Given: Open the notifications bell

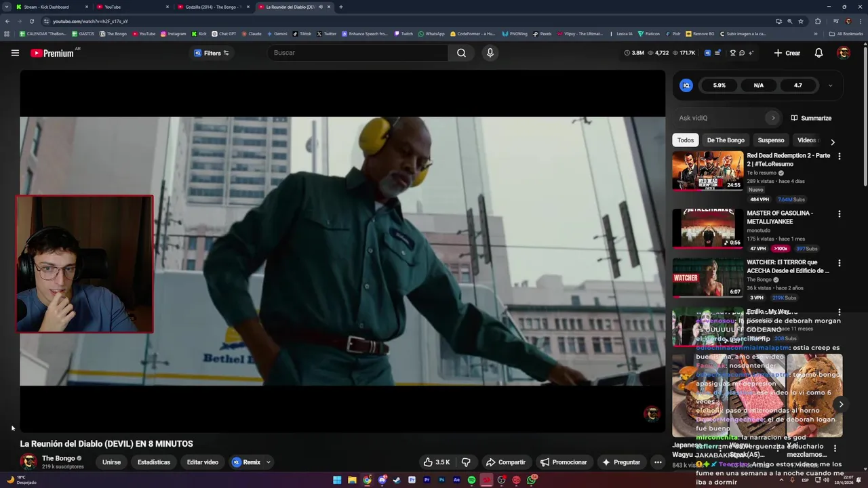Looking at the screenshot, I should (x=818, y=53).
